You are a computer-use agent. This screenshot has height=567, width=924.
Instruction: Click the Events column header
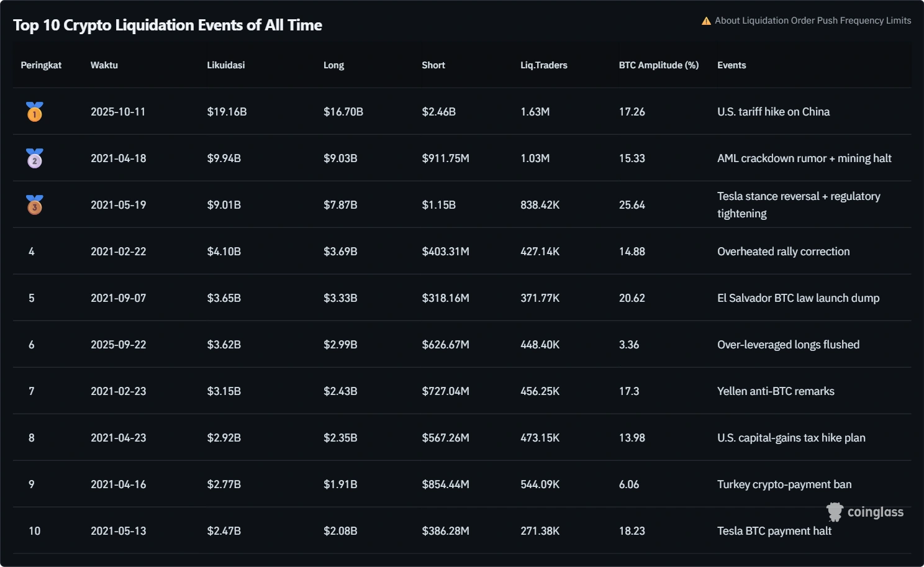[731, 65]
